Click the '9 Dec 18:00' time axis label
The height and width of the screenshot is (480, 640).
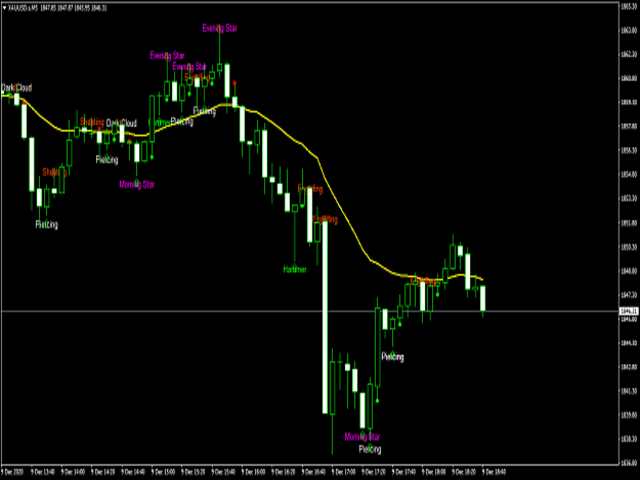point(434,472)
